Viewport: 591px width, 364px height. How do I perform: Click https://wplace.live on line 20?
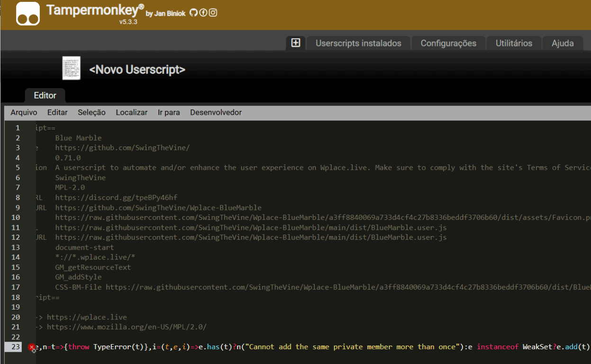[x=87, y=317]
